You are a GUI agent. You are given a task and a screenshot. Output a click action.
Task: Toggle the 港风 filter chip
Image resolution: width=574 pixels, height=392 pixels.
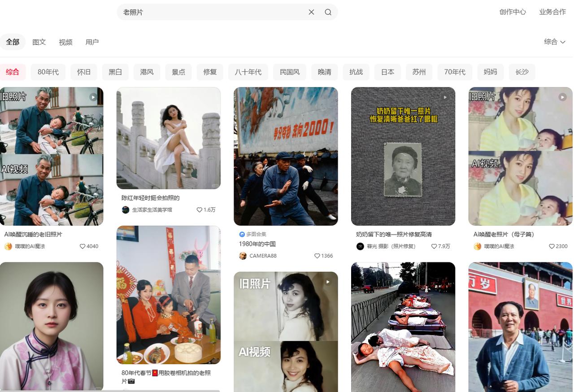click(147, 72)
